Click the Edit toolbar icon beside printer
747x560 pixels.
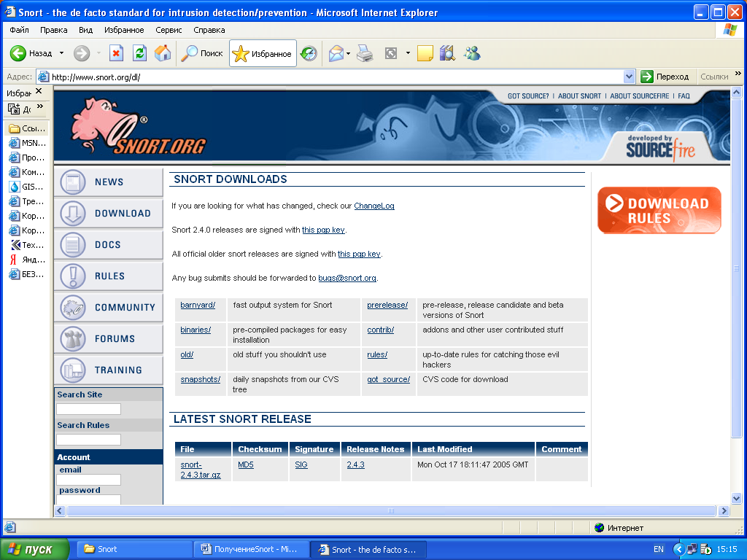click(x=391, y=53)
